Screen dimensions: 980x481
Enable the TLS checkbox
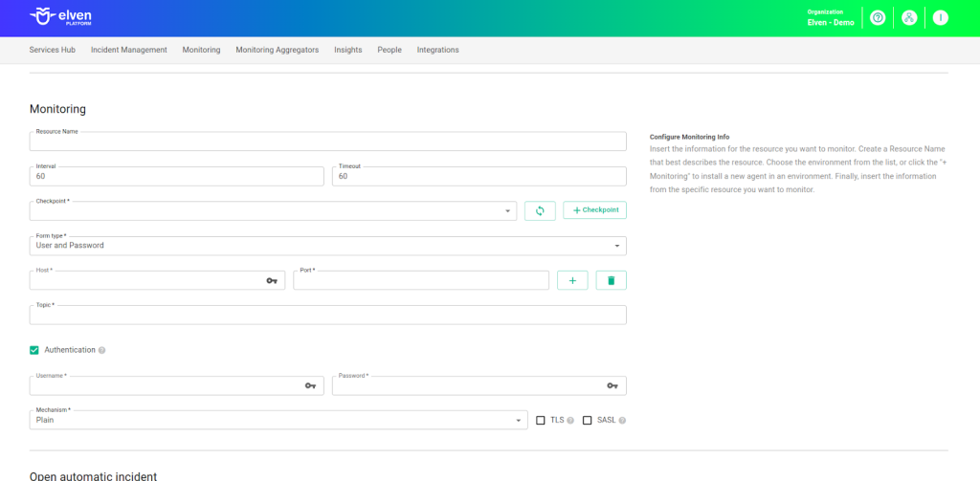[541, 420]
